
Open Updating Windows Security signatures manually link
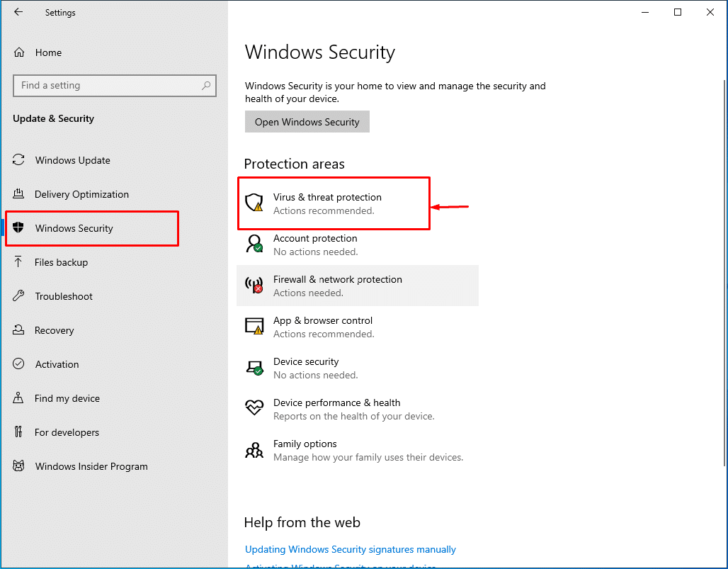click(x=351, y=549)
